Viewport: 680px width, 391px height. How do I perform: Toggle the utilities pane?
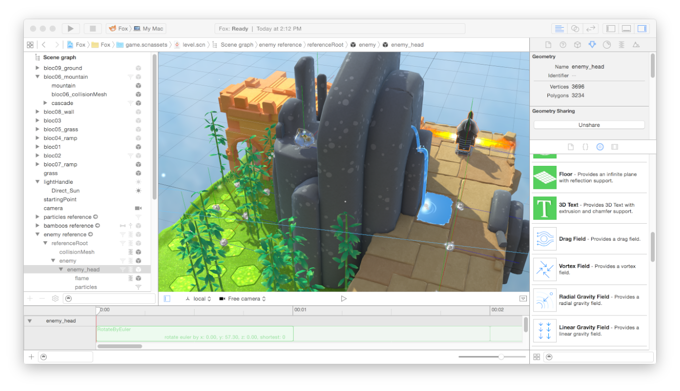pyautogui.click(x=642, y=29)
